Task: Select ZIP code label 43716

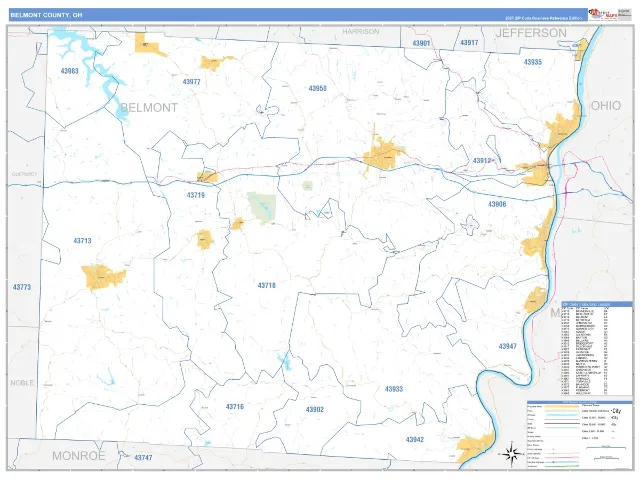Action: (x=235, y=407)
